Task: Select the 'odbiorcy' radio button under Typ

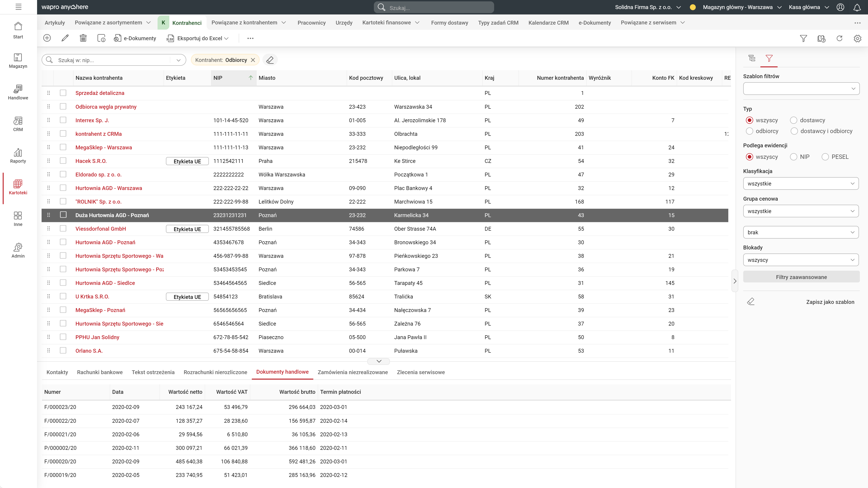Action: [749, 131]
